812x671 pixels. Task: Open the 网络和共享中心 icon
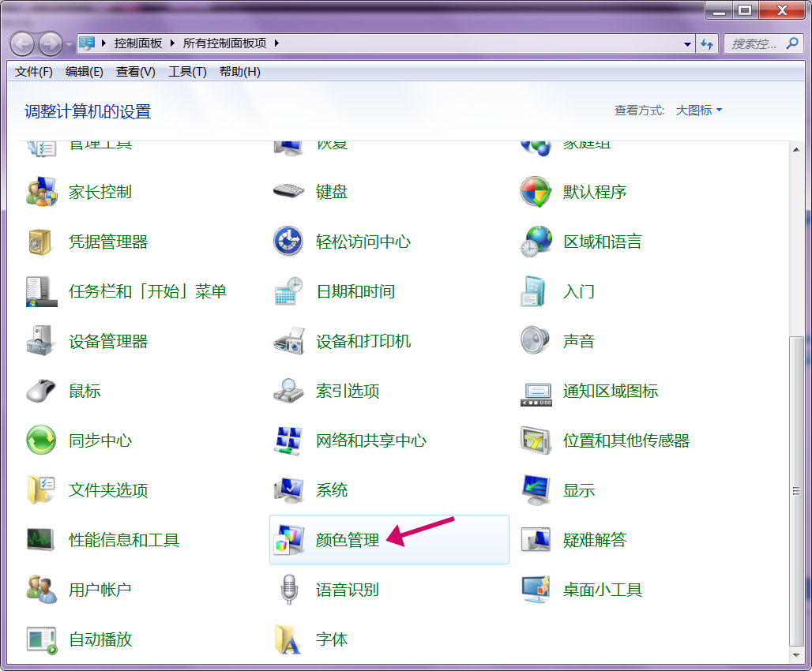click(x=288, y=441)
